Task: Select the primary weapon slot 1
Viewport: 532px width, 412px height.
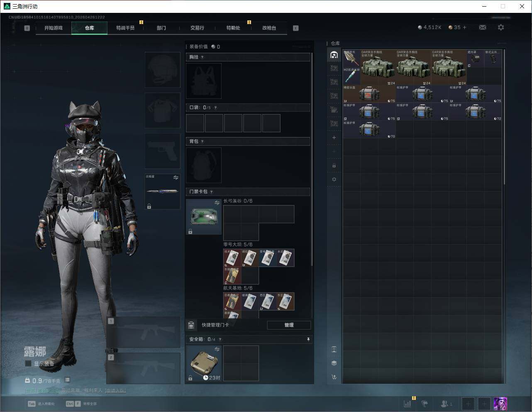Action: click(143, 332)
